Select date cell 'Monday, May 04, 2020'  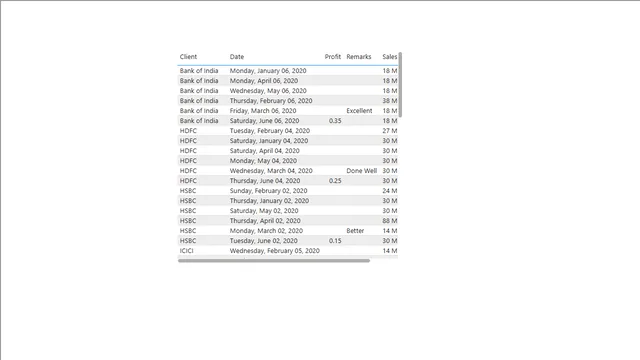click(263, 161)
